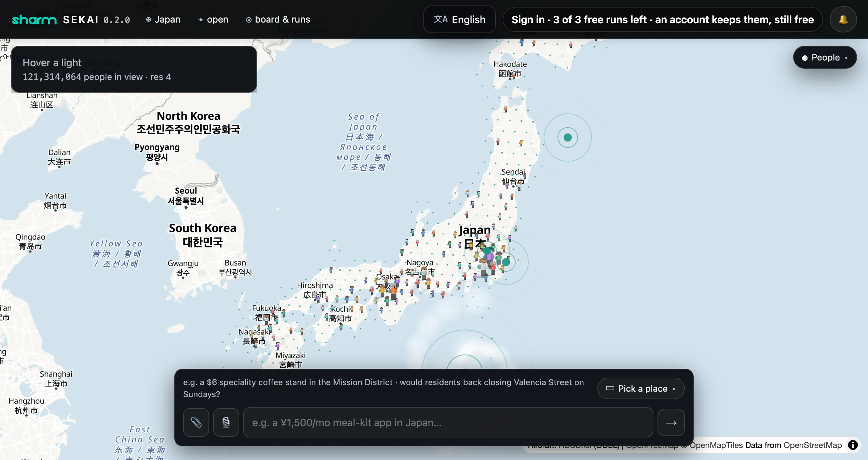The image size is (868, 460).
Task: Click the people in view counter text
Action: 97,77
